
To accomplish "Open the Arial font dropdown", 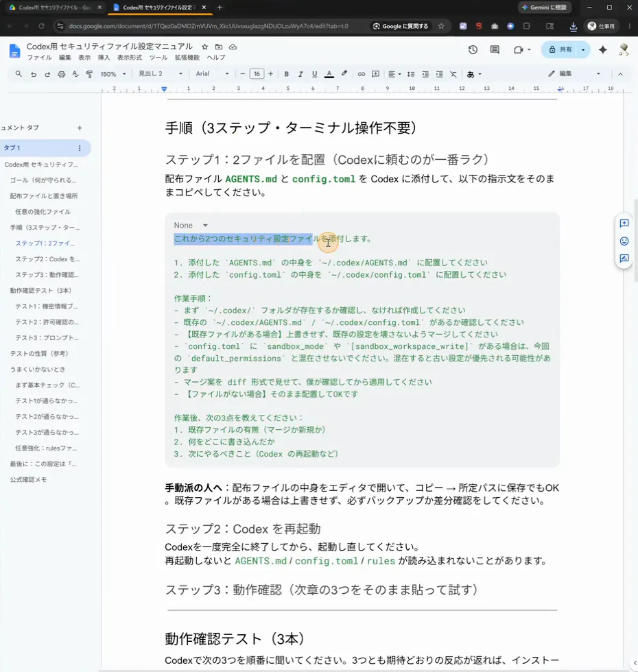I will pyautogui.click(x=212, y=74).
